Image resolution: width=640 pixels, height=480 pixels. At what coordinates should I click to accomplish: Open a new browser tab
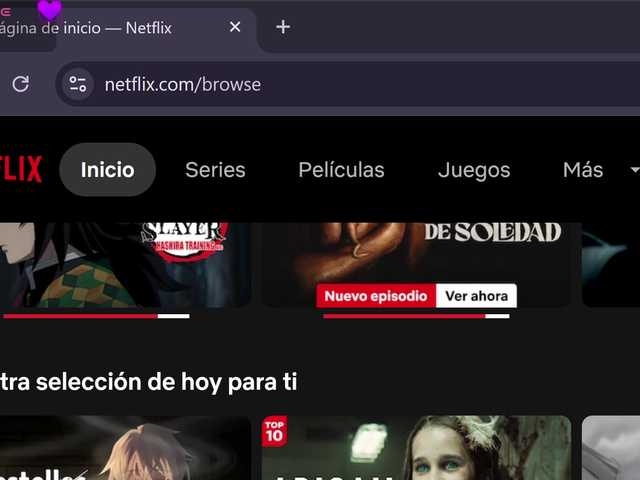[x=283, y=27]
